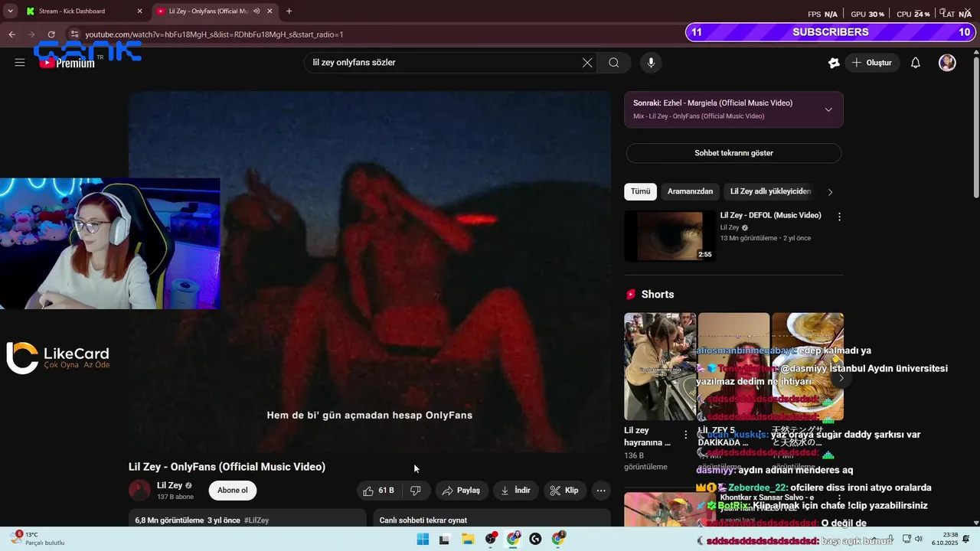The image size is (980, 551).
Task: Dislike the video with thumbs down
Action: coord(416,491)
